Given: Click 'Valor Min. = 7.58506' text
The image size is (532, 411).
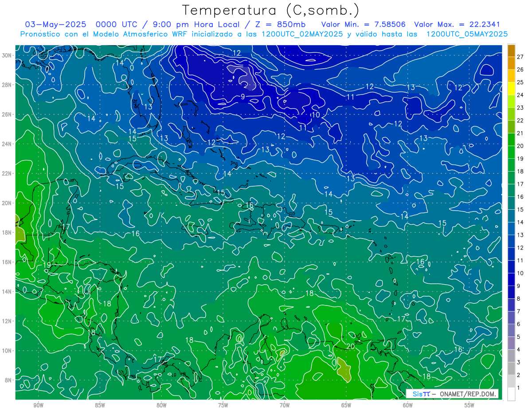Looking at the screenshot, I should [x=364, y=24].
